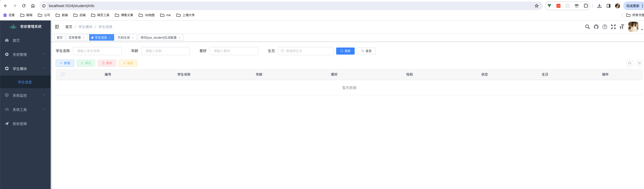This screenshot has height=189, width=644.
Task: Collapse the 学生模块 sidebar menu
Action: tap(25, 69)
